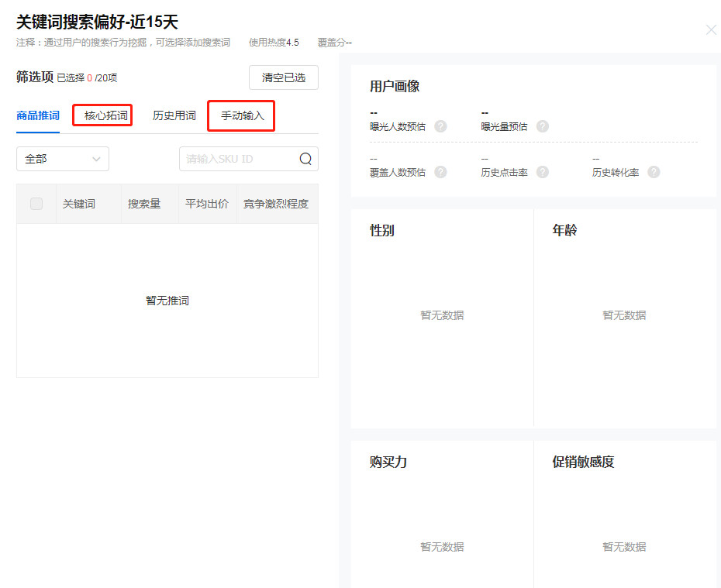Click help icon beside 曝光量预估

[543, 126]
